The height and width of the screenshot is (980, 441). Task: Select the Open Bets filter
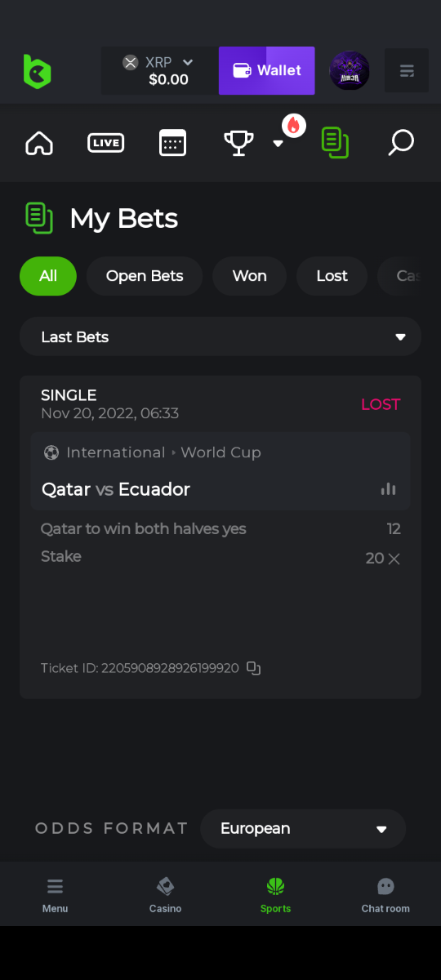145,276
